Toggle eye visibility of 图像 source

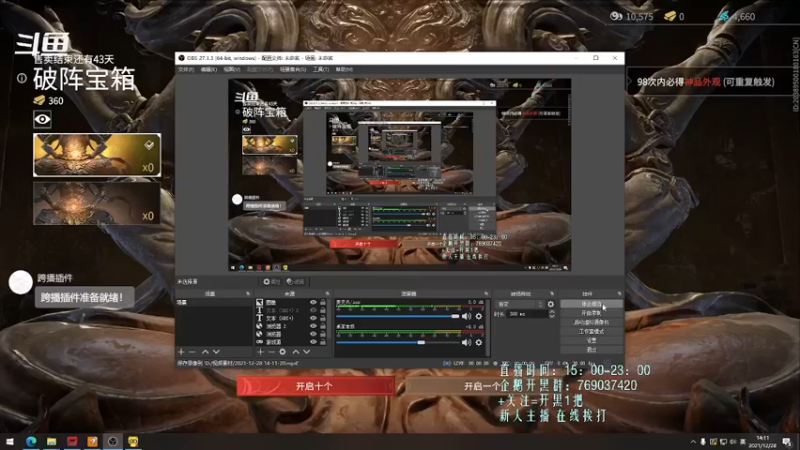[313, 303]
